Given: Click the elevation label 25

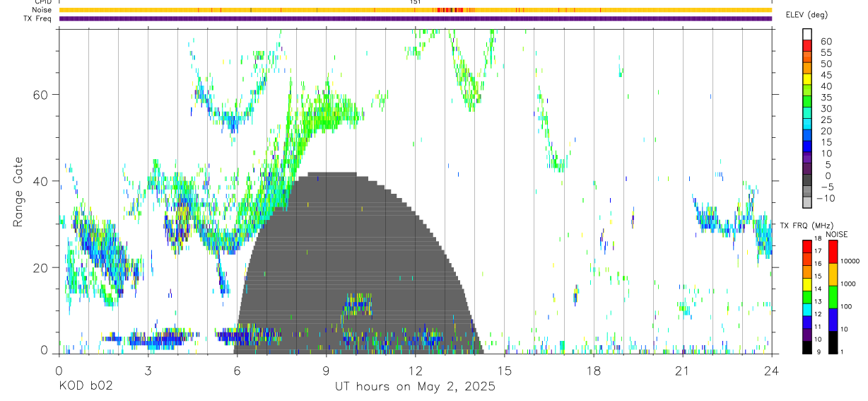Looking at the screenshot, I should coord(826,120).
